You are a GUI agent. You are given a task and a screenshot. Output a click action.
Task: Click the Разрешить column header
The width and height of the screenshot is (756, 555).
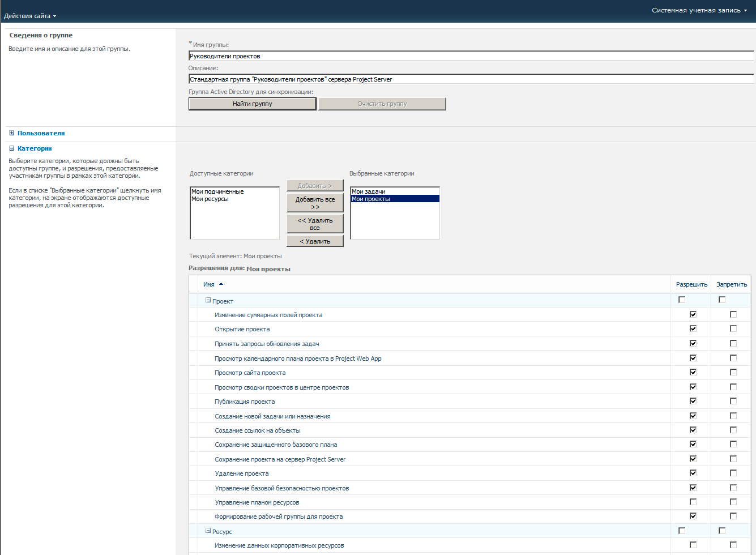[x=691, y=284]
